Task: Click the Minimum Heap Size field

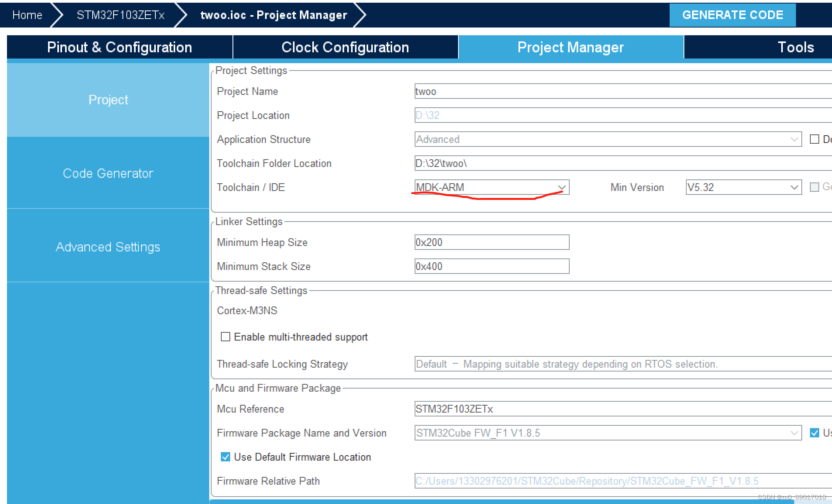Action: click(x=491, y=243)
